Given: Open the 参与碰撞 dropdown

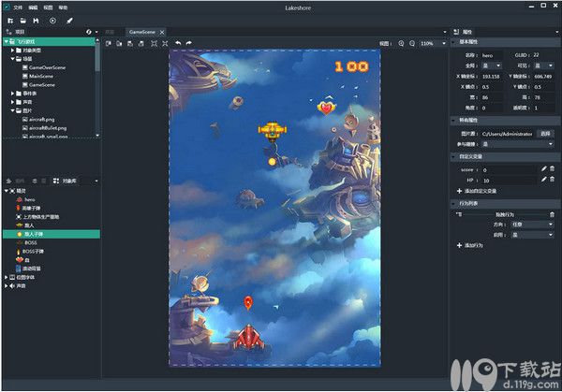Looking at the screenshot, I should click(x=518, y=144).
